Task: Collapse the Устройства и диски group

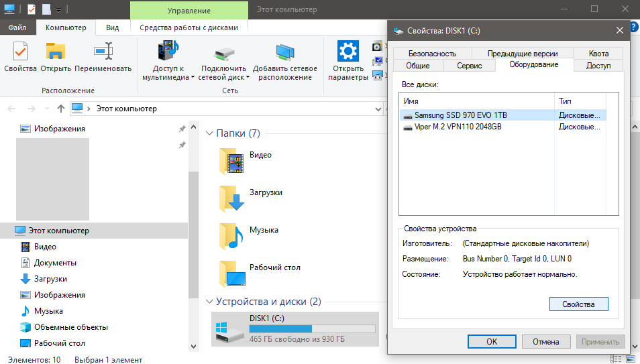Action: [209, 302]
